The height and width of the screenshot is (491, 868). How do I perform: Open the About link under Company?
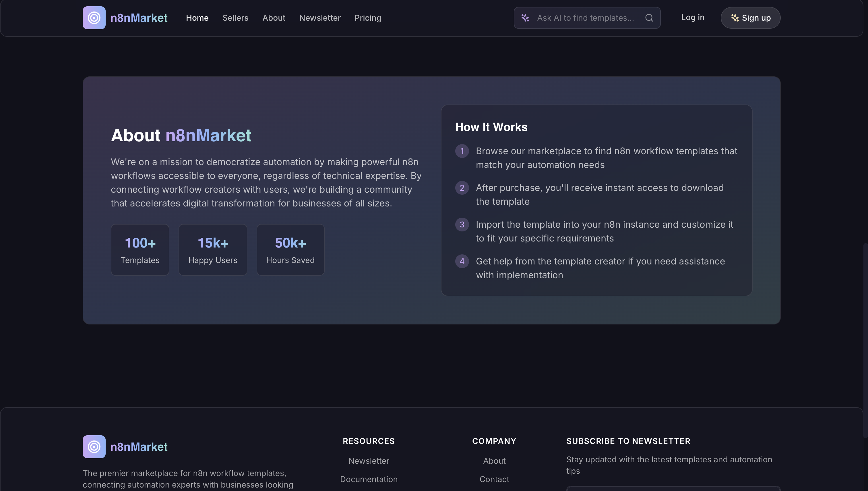pos(494,461)
